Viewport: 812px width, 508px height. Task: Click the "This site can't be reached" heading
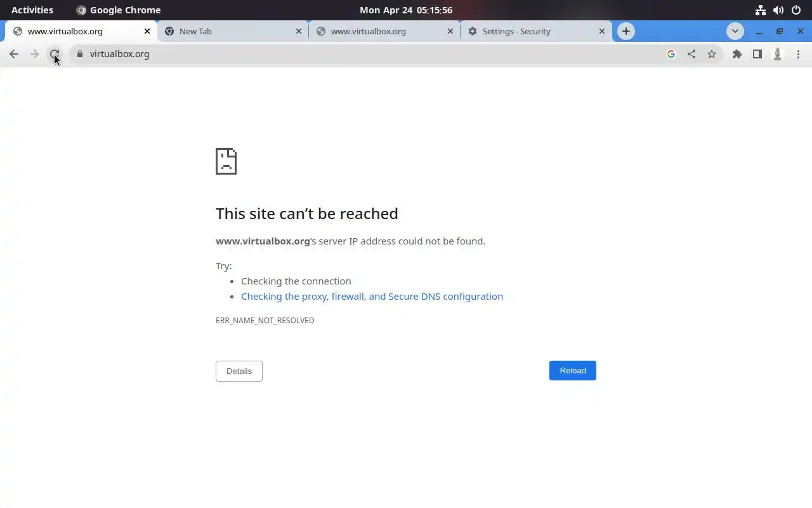(307, 213)
